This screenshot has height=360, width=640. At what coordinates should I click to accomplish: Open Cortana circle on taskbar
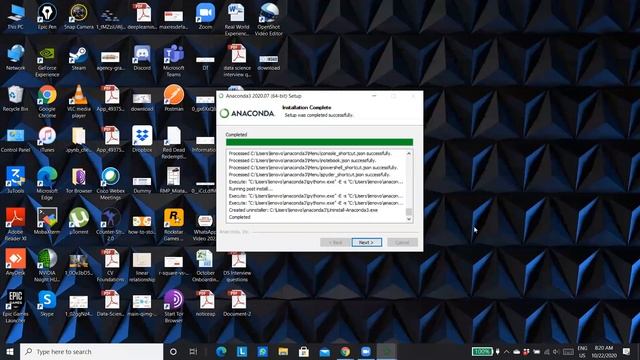click(173, 351)
